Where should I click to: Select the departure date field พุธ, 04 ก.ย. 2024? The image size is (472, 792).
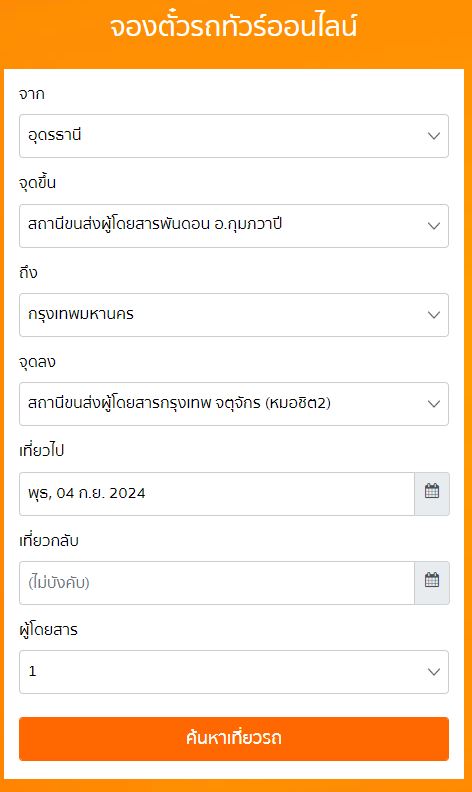pos(217,493)
